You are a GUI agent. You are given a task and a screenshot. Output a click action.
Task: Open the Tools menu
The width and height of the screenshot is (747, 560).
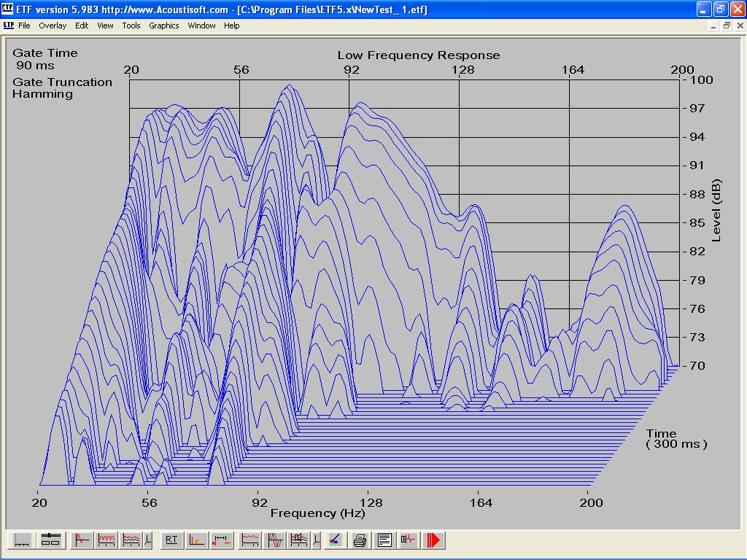(131, 26)
